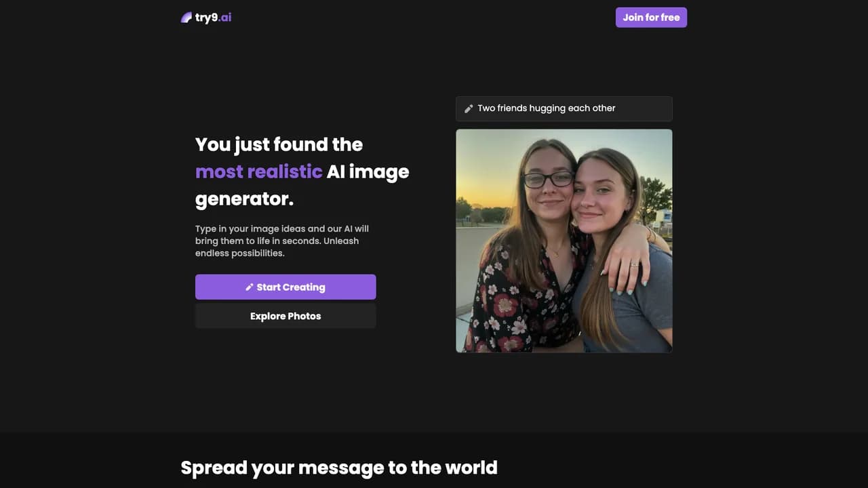Click the 'You just found the' heading line

pos(279,144)
